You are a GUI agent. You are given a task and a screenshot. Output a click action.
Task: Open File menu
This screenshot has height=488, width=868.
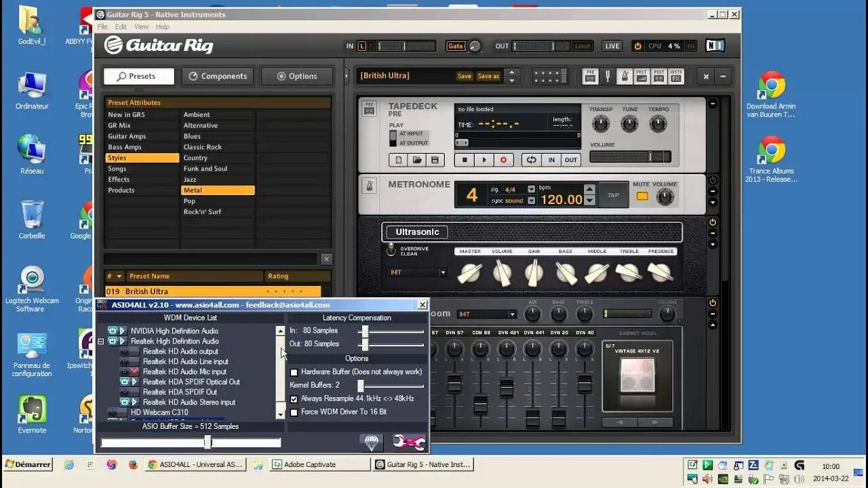[x=102, y=26]
